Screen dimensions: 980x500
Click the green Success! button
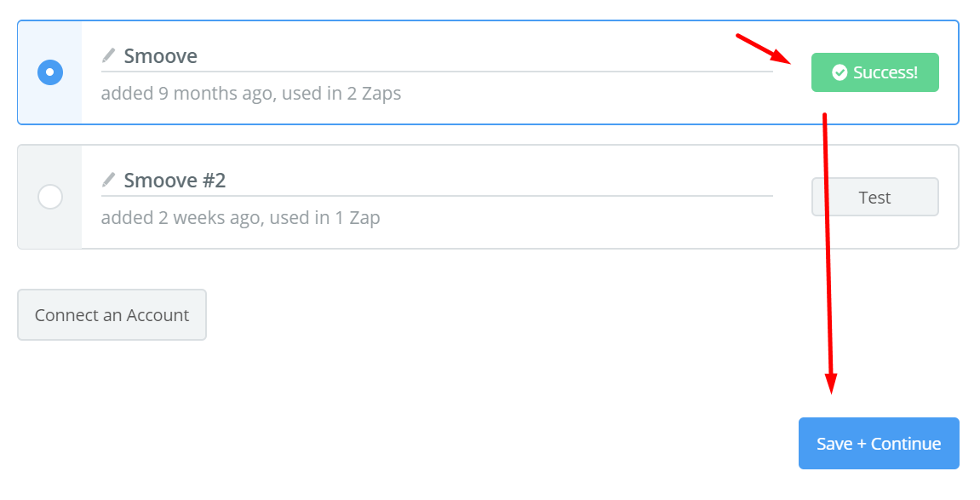coord(875,72)
